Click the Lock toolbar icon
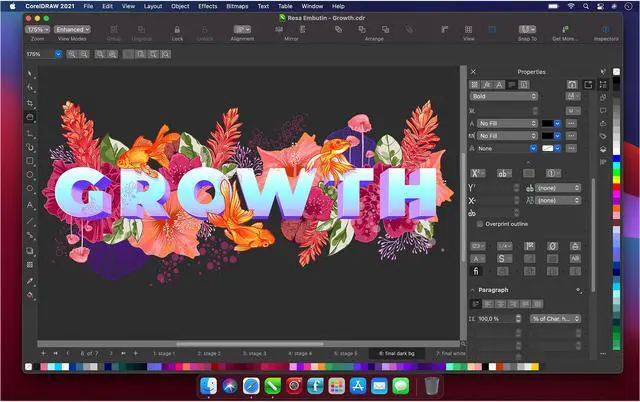The image size is (640, 402). 177,30
